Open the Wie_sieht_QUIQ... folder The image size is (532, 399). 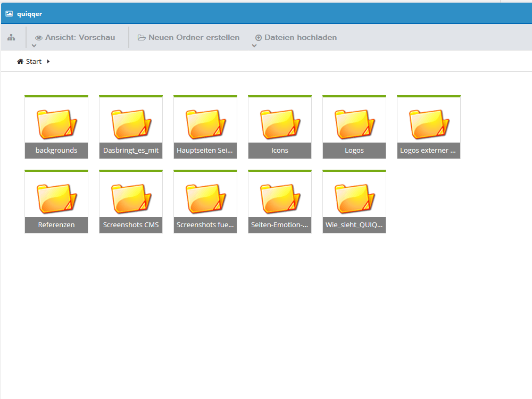click(354, 202)
